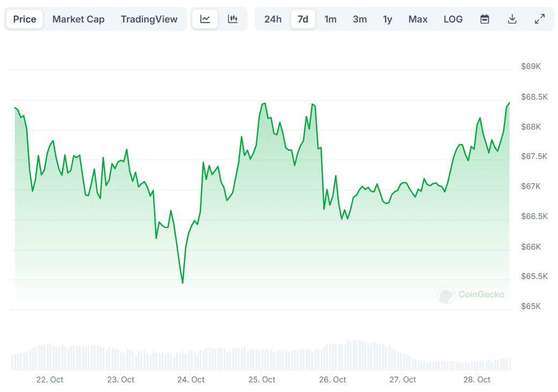Expand chart to fullscreen
This screenshot has width=558, height=392.
coord(540,19)
